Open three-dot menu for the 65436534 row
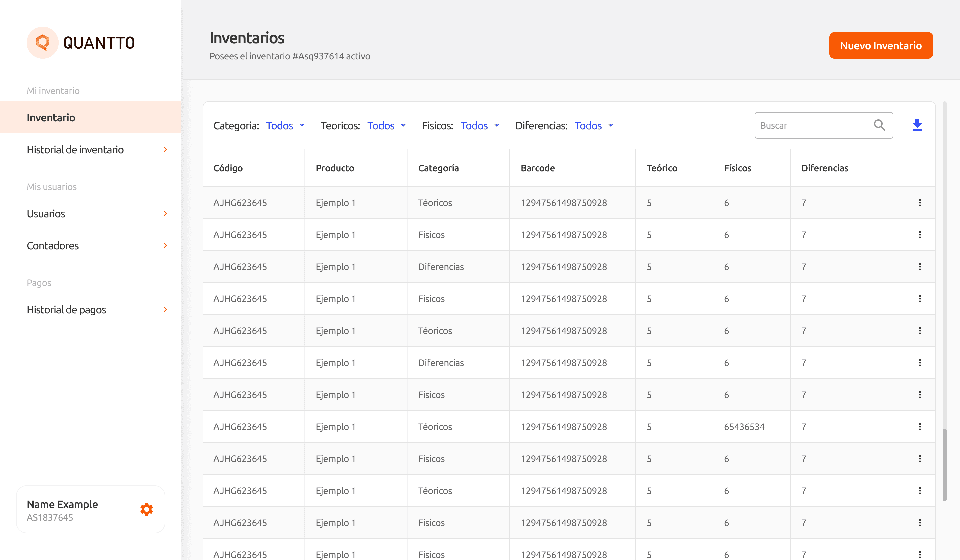960x560 pixels. [x=920, y=427]
